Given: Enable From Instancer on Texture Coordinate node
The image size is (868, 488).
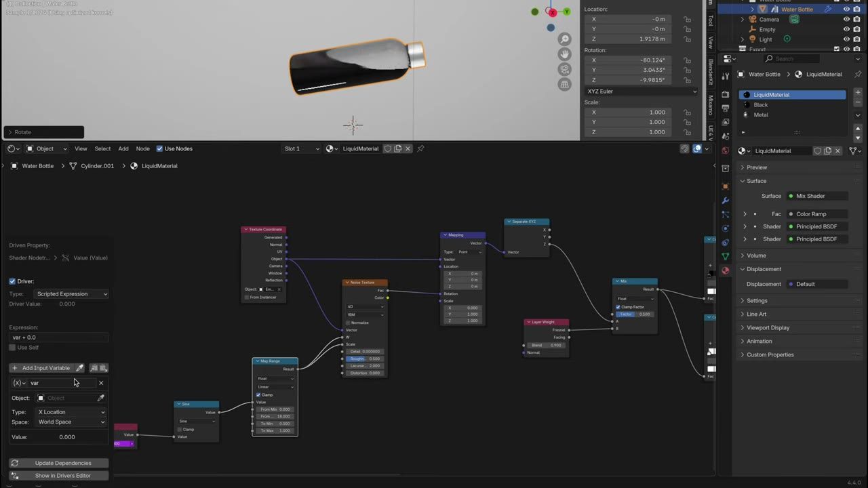Looking at the screenshot, I should click(x=247, y=298).
